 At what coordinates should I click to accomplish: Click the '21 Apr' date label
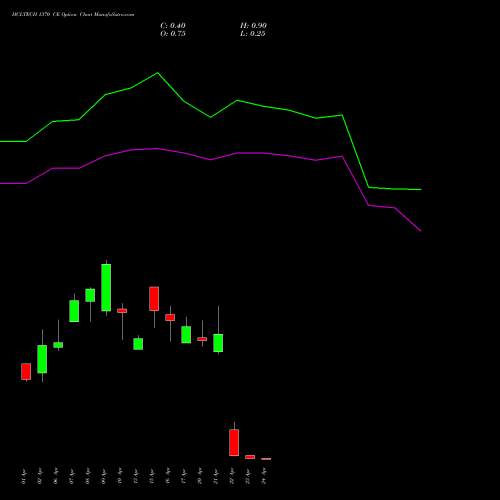pos(216,476)
